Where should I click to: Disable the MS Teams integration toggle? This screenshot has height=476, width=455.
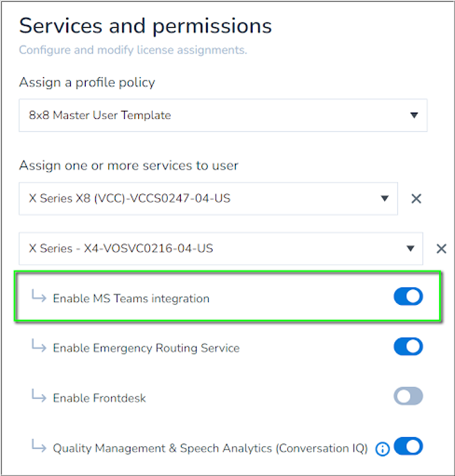(408, 297)
